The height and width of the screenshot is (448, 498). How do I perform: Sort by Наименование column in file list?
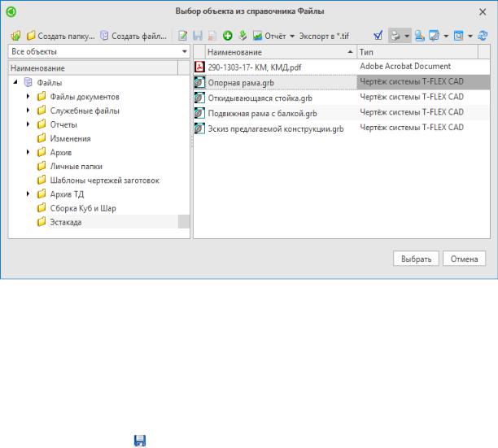click(281, 52)
